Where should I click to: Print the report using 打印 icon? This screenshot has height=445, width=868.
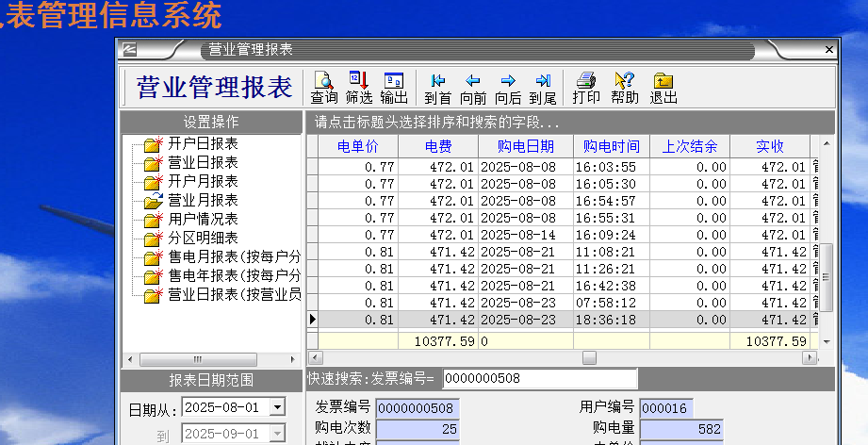click(586, 88)
